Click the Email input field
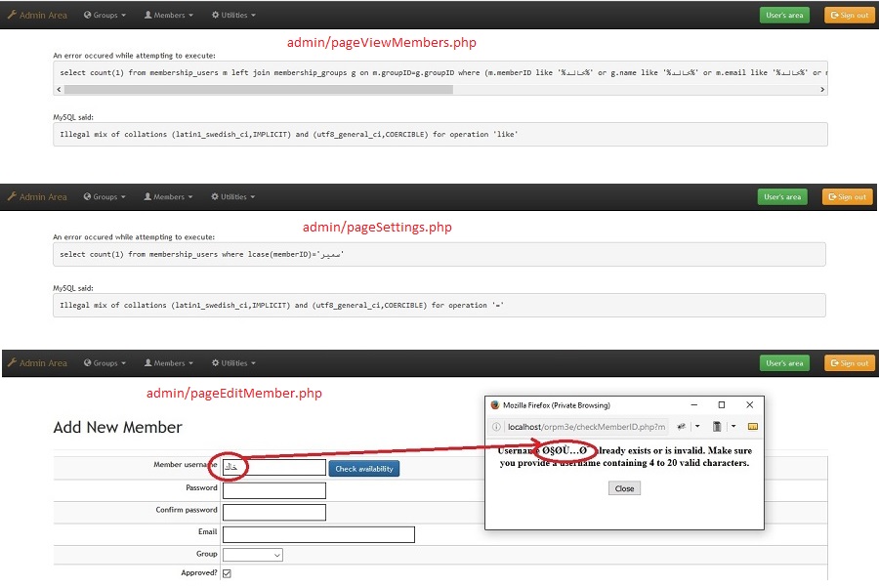The image size is (879, 588). (x=318, y=534)
